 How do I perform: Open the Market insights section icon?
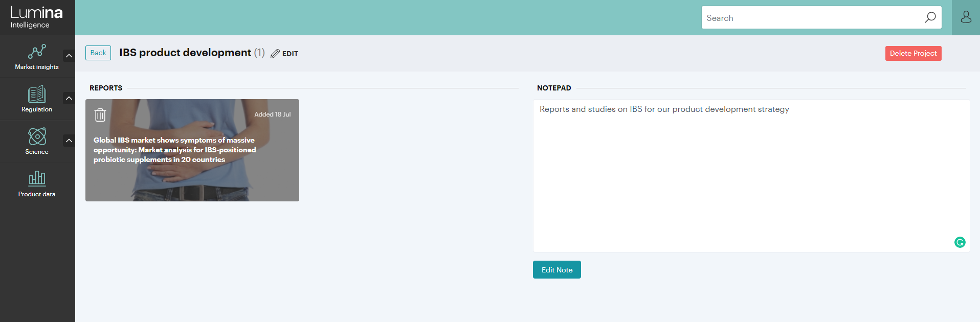point(37,52)
